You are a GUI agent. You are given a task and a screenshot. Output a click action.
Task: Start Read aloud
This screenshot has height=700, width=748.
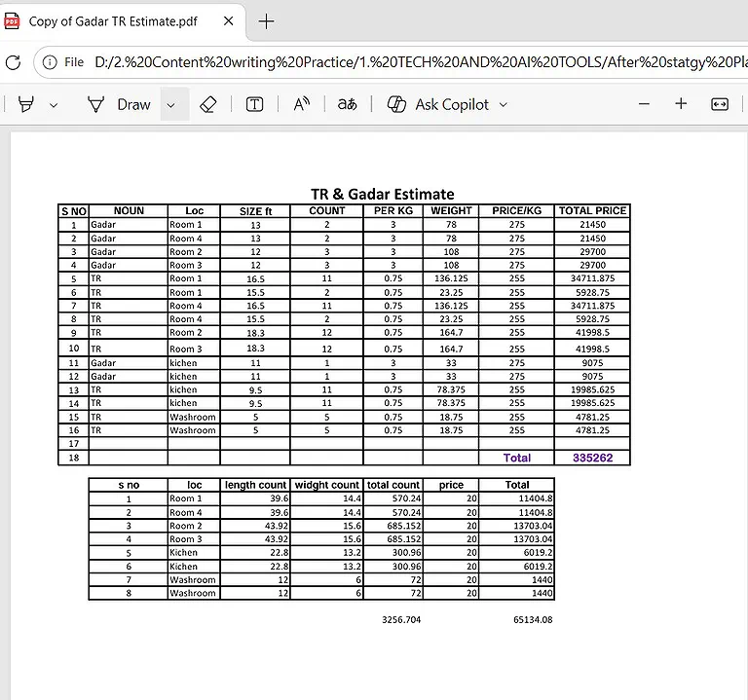[301, 104]
